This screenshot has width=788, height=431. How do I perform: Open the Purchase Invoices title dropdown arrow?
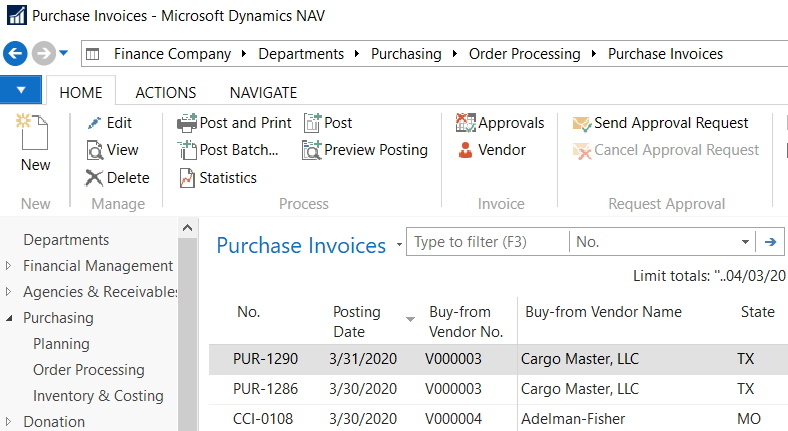point(399,245)
